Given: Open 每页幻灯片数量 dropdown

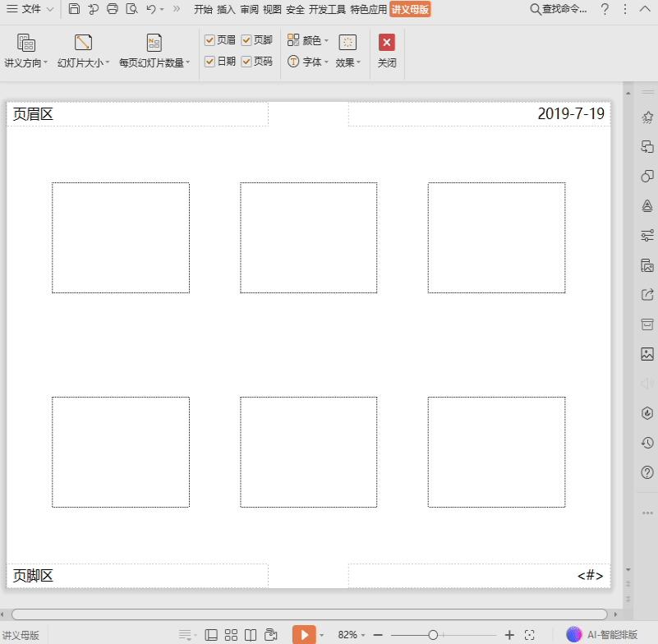Looking at the screenshot, I should pos(154,51).
